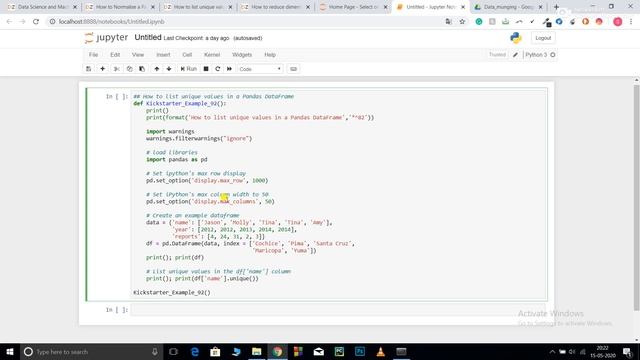Rename the notebook title Untitled

tap(148, 38)
